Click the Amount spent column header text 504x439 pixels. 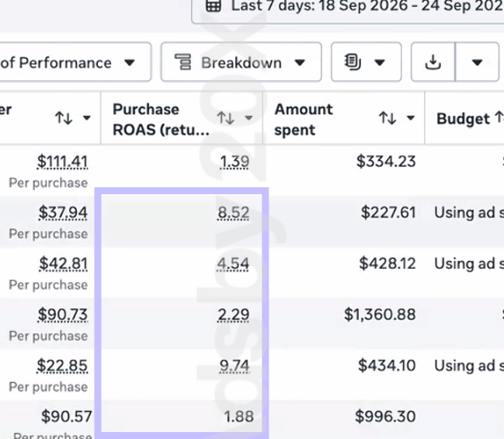click(304, 120)
